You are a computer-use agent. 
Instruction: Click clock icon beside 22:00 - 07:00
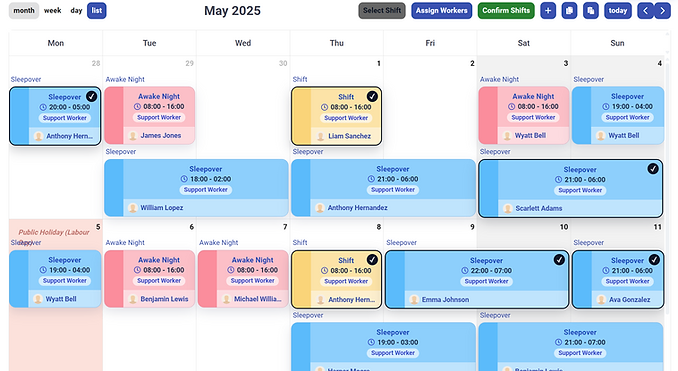click(x=464, y=271)
